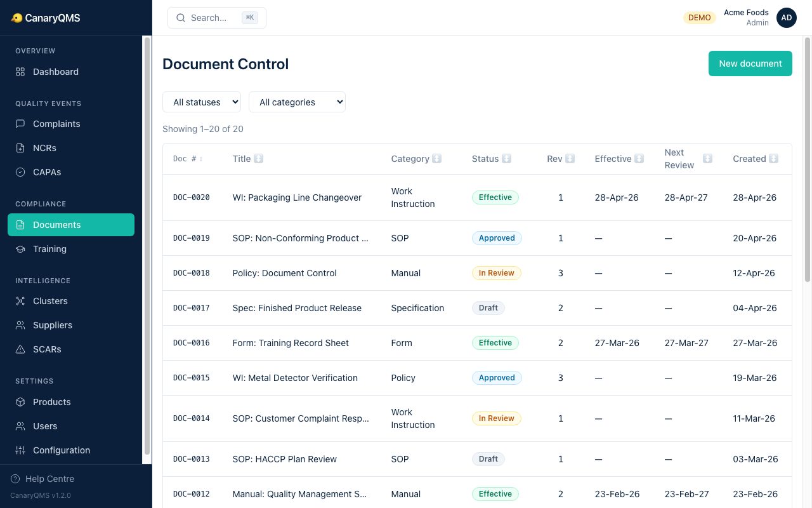The width and height of the screenshot is (812, 508).
Task: Click the CanaryQMS canary logo icon
Action: point(17,18)
